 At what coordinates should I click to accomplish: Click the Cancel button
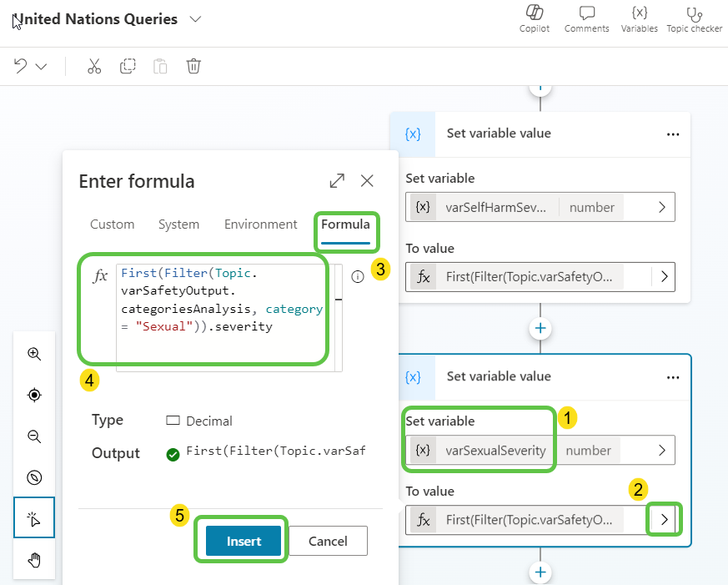click(328, 541)
